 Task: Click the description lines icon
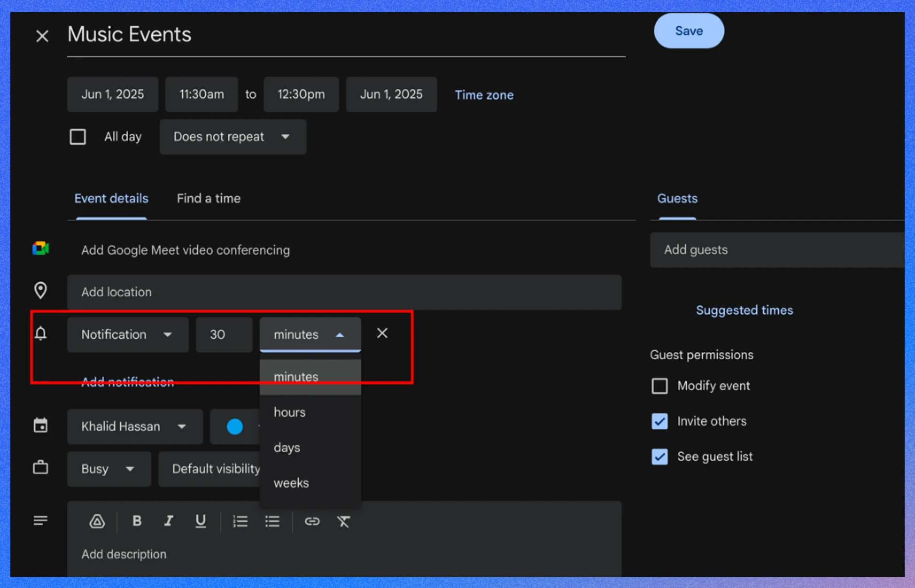(41, 520)
